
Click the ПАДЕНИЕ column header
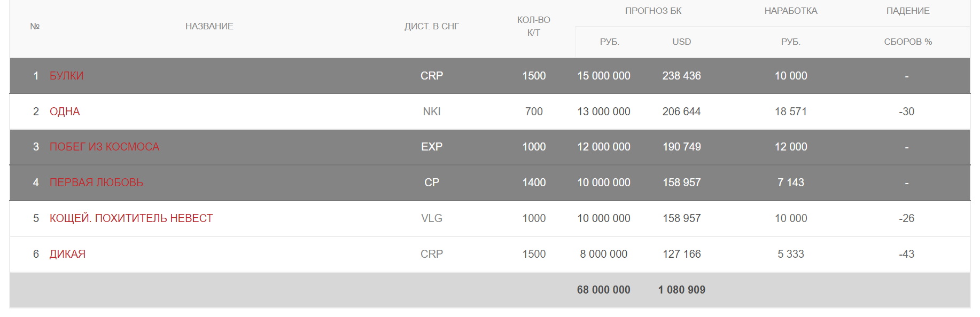(x=907, y=11)
